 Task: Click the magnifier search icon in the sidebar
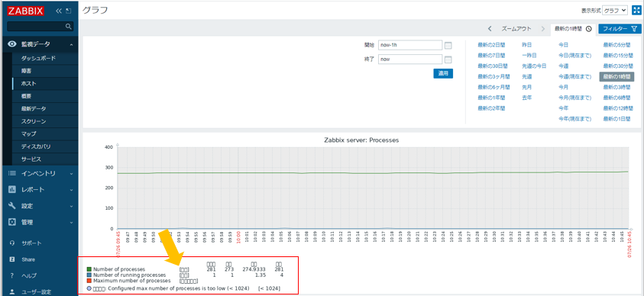pos(69,27)
